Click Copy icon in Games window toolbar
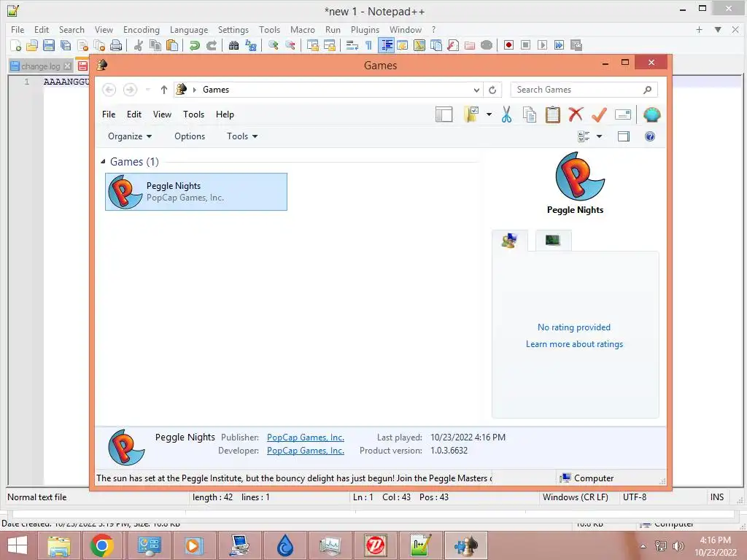 (x=530, y=114)
